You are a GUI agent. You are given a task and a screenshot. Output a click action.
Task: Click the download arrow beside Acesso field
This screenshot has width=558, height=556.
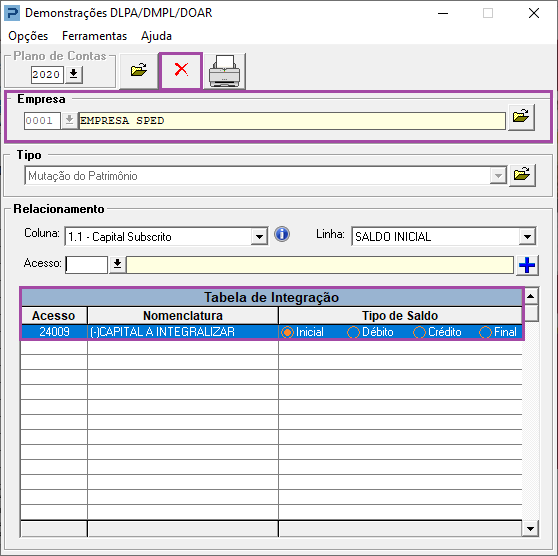[117, 264]
